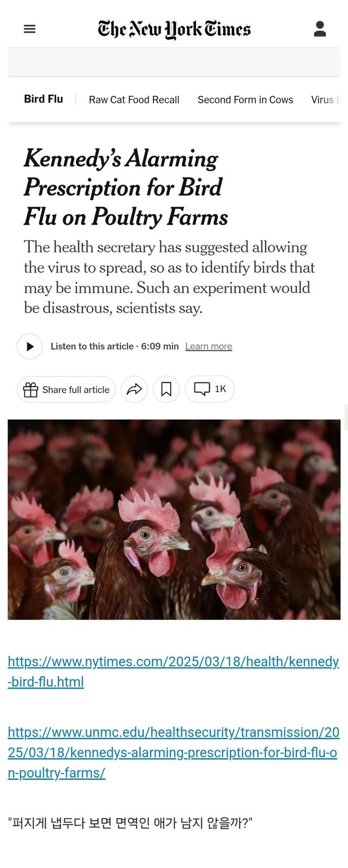Click the Learn more link
The width and height of the screenshot is (348, 868).
click(209, 346)
